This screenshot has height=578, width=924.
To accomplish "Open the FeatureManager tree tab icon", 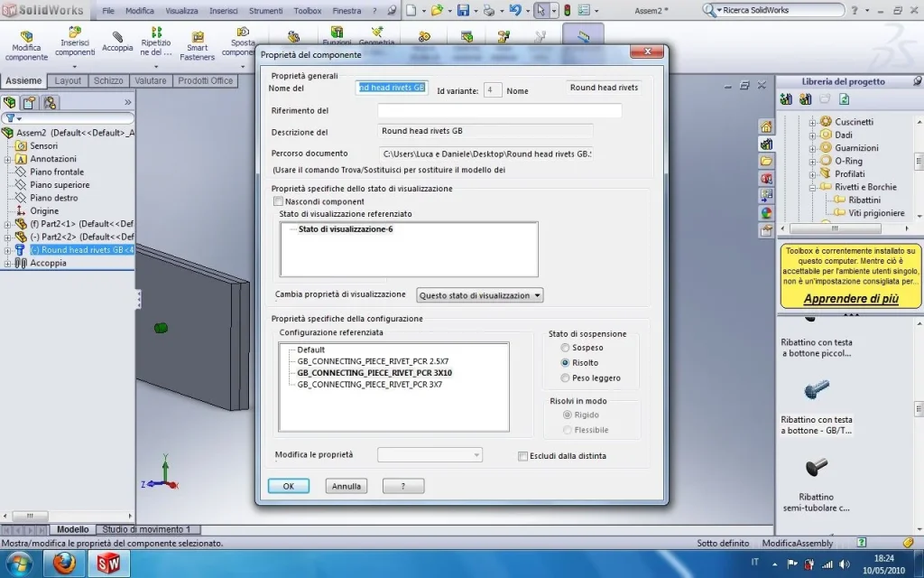I will coord(9,103).
